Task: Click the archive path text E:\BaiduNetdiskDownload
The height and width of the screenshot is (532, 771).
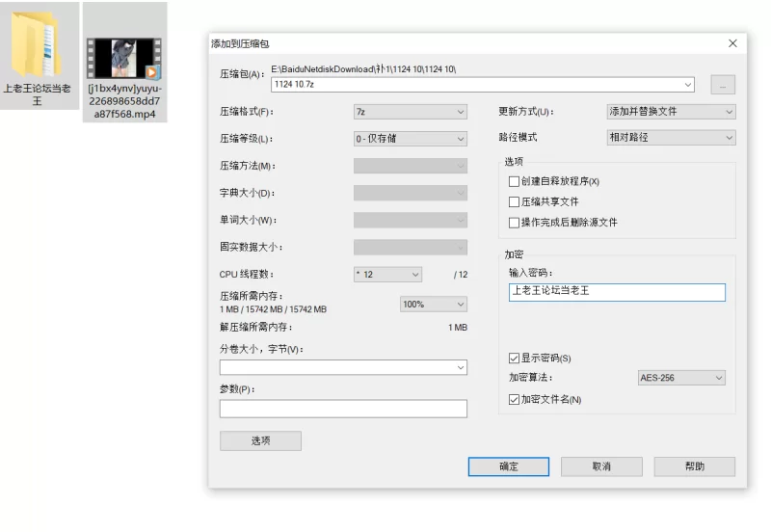Action: coord(363,69)
